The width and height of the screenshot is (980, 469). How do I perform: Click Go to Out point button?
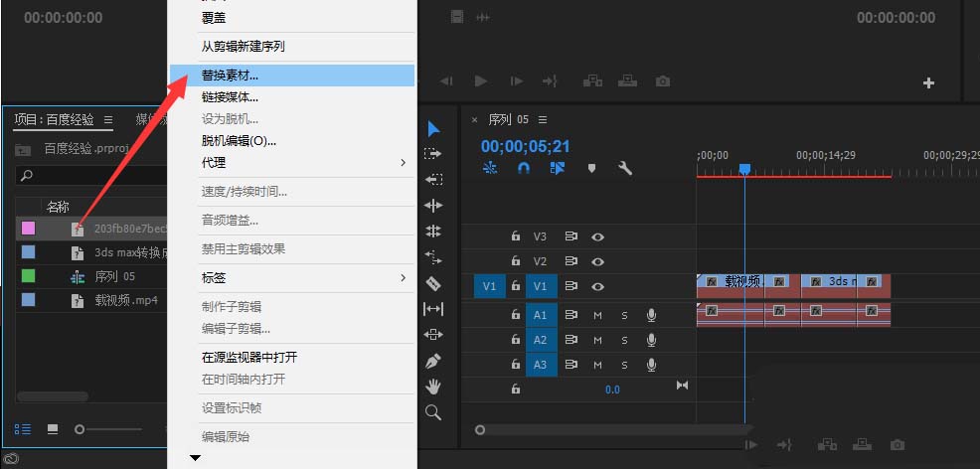tap(550, 81)
